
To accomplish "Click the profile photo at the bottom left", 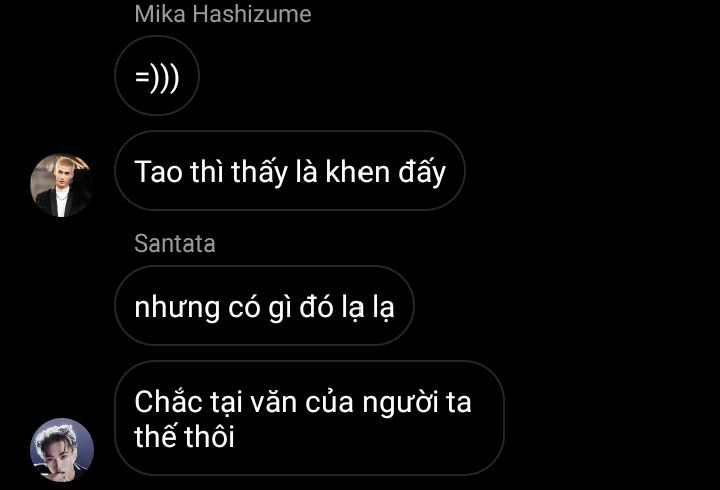I will (x=62, y=450).
